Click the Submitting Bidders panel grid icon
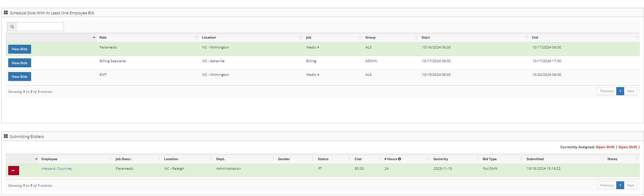 coord(6,136)
